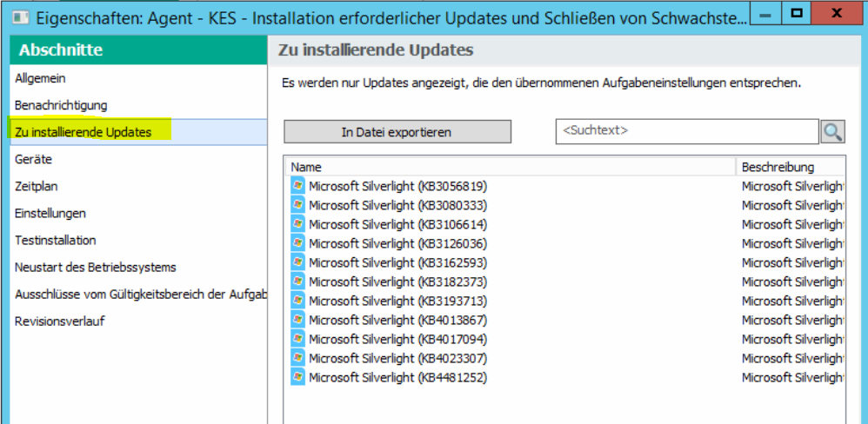Select Microsoft Silverlight (KB3106614) row

[x=565, y=224]
